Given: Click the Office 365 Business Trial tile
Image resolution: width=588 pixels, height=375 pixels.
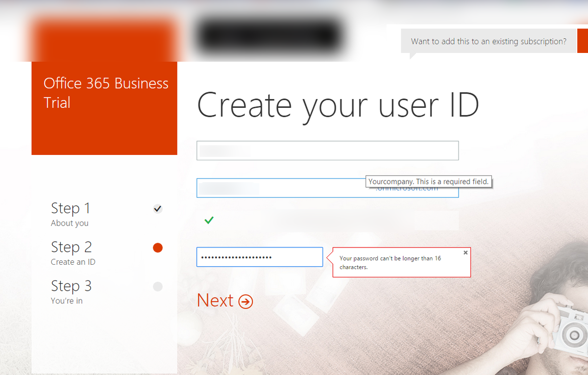Looking at the screenshot, I should click(104, 108).
